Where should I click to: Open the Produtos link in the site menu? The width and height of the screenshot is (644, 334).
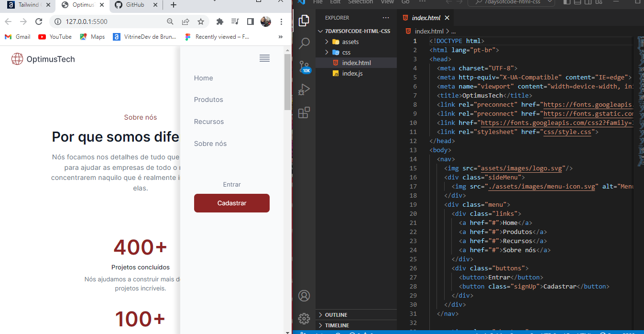[x=209, y=100]
